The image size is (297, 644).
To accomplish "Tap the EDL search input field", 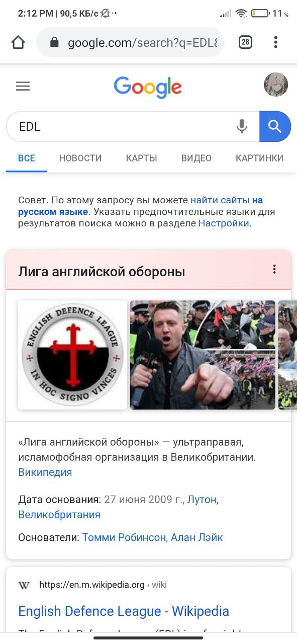I will pos(121,127).
